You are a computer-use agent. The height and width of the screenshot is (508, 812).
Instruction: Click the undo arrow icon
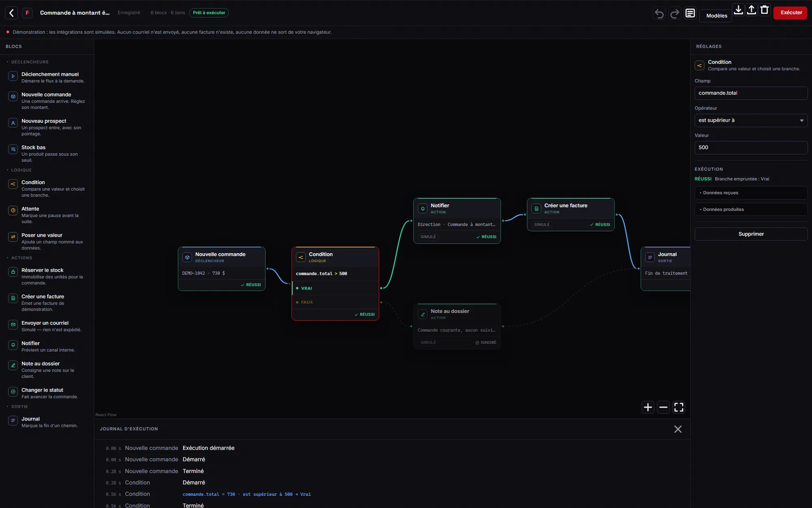[659, 13]
